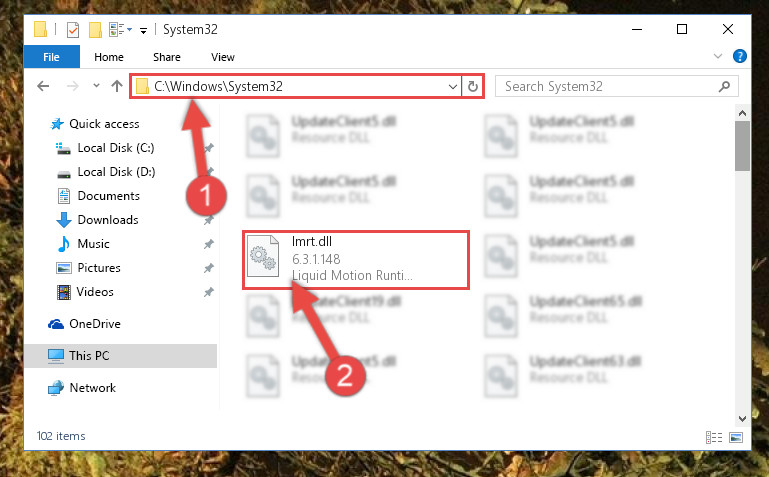Click the Up one level arrow
769x477 pixels.
(x=117, y=86)
